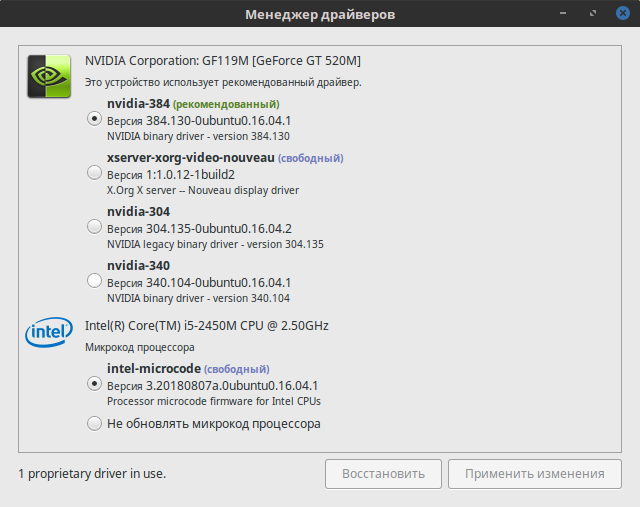Image resolution: width=640 pixels, height=507 pixels.
Task: Click 'Это устройство использует рекомендованный драйвер.' text
Action: click(223, 82)
